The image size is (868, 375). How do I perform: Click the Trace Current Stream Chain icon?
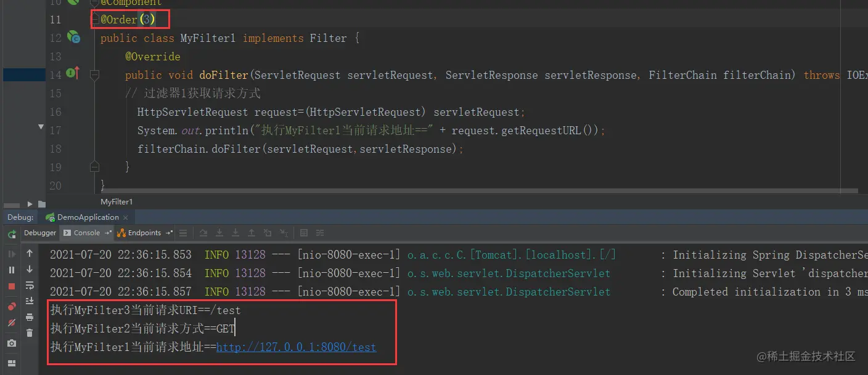pos(320,233)
